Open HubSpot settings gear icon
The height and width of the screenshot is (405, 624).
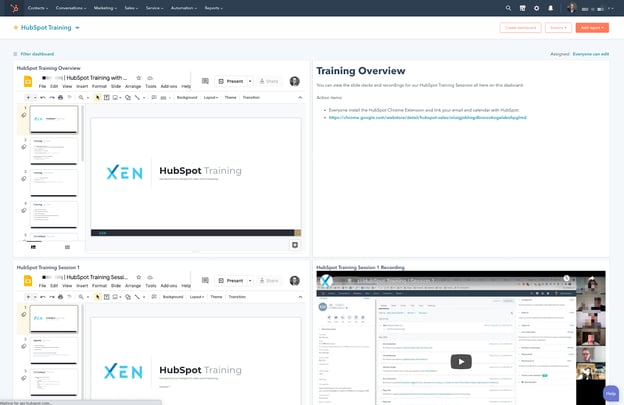536,8
